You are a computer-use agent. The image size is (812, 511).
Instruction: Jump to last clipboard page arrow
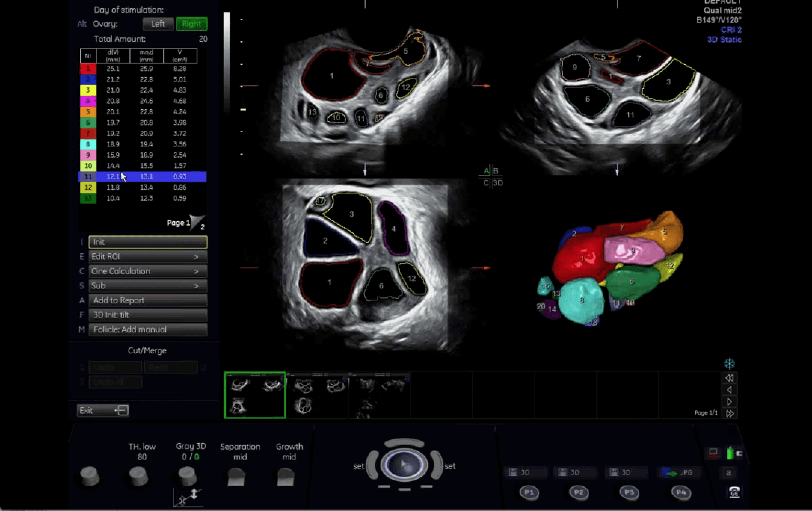pyautogui.click(x=729, y=414)
